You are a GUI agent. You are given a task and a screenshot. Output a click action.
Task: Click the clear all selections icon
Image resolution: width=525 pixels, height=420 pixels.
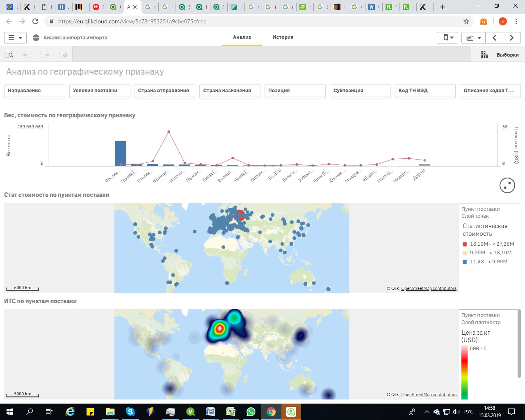click(63, 55)
